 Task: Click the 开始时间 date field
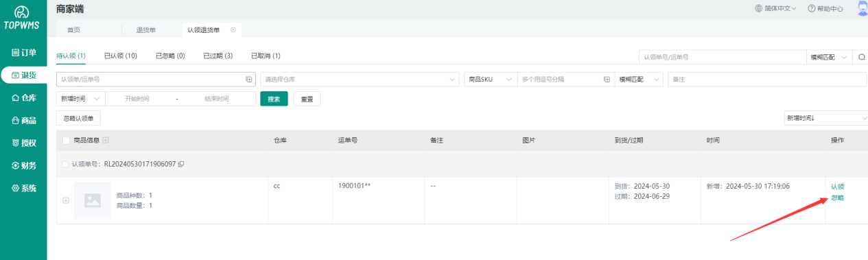click(x=137, y=99)
